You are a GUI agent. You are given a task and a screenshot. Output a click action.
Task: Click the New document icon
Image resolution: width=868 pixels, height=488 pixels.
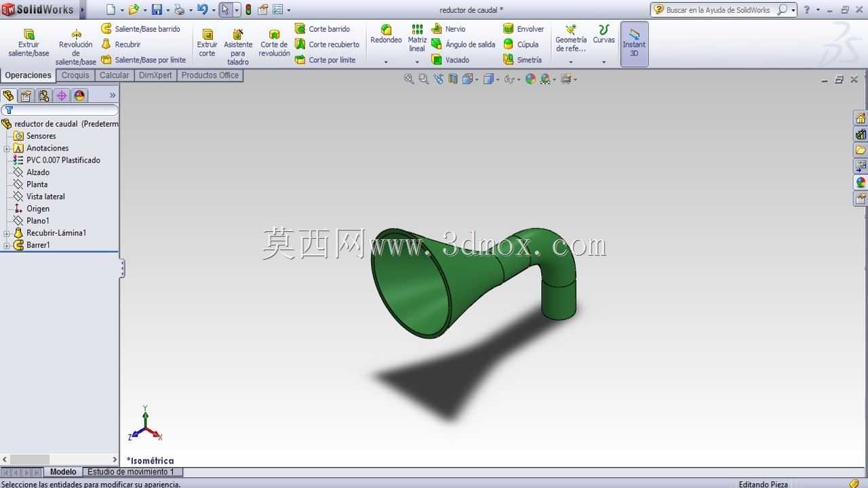point(111,9)
